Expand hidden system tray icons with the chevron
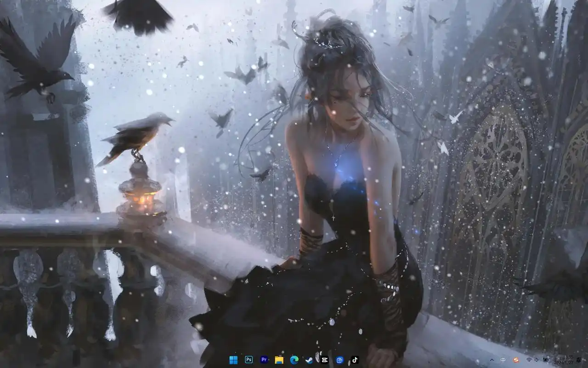Viewport: 588px width, 368px height. point(492,360)
